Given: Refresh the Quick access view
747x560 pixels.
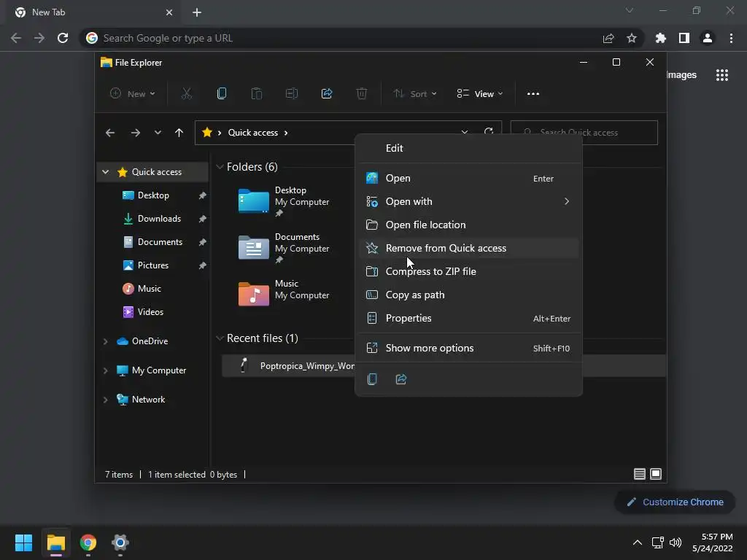Looking at the screenshot, I should pos(488,131).
